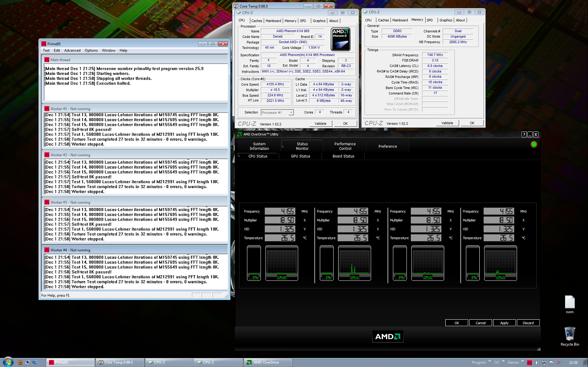Image resolution: width=588 pixels, height=367 pixels.
Task: Click the network tray icon
Action: pos(544,362)
